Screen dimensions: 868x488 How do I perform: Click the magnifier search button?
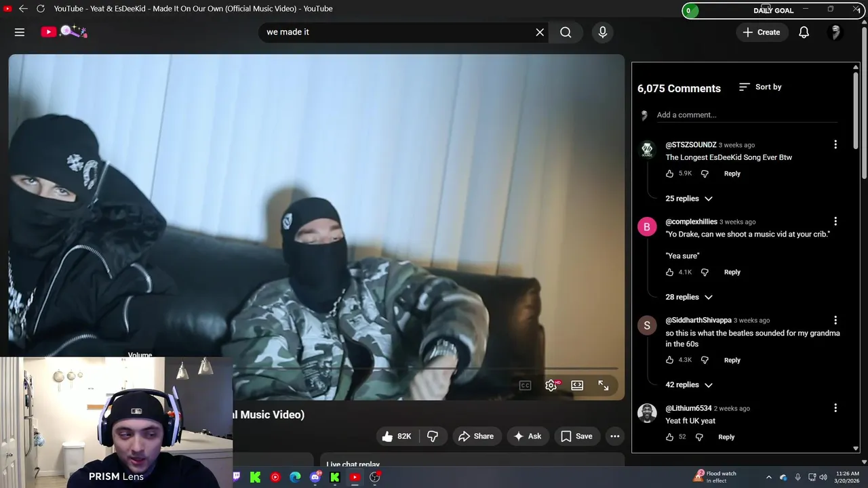[x=566, y=32]
